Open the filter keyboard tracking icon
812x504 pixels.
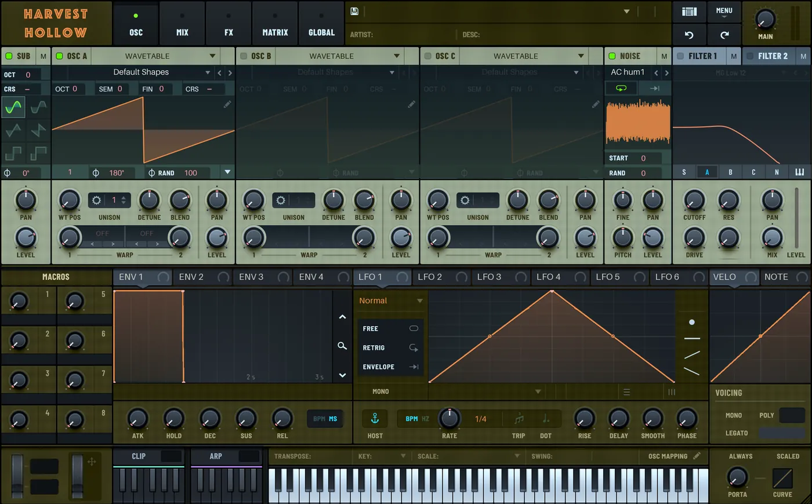click(x=800, y=172)
